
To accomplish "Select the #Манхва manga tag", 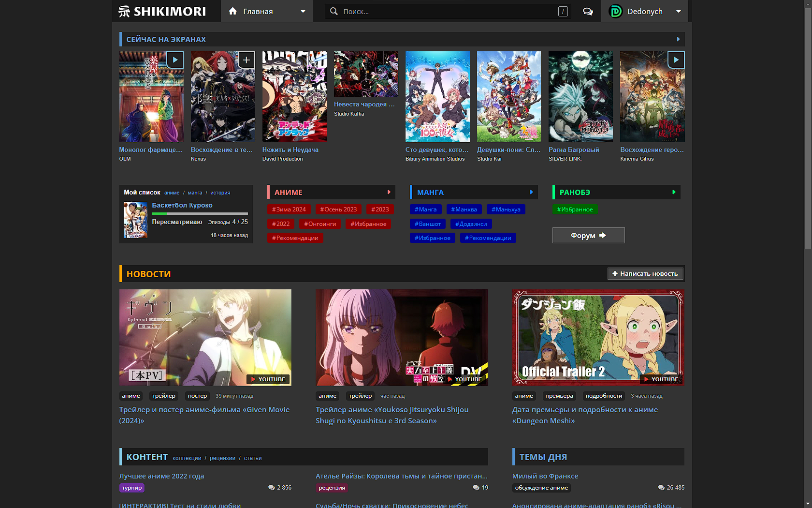I will (464, 209).
